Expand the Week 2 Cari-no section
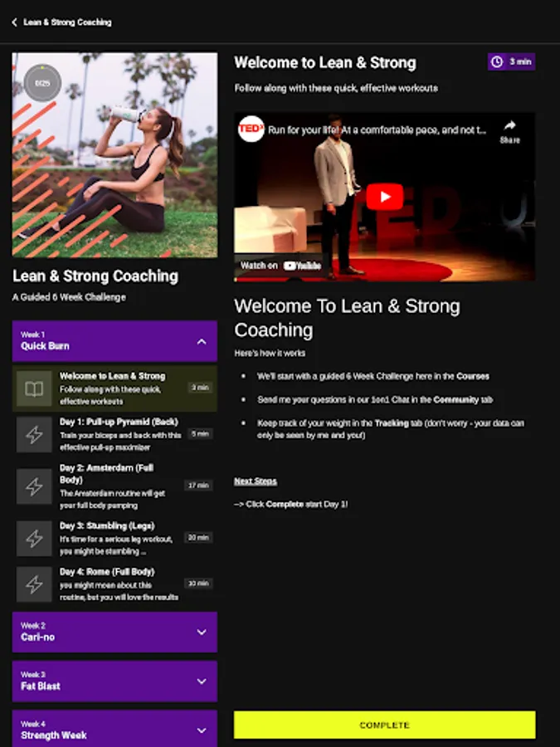The height and width of the screenshot is (747, 560). tap(114, 632)
